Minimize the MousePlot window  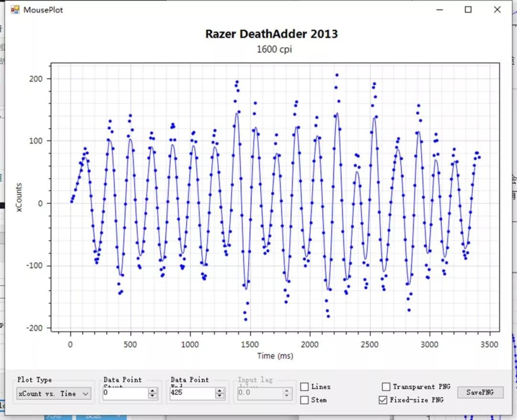(x=439, y=10)
